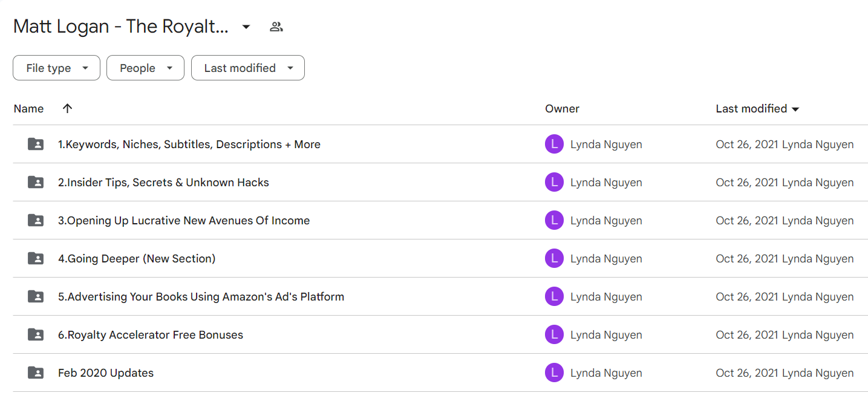Open 3.Opening Up Lucrative New Avenues Of Income
This screenshot has width=868, height=410.
[184, 221]
